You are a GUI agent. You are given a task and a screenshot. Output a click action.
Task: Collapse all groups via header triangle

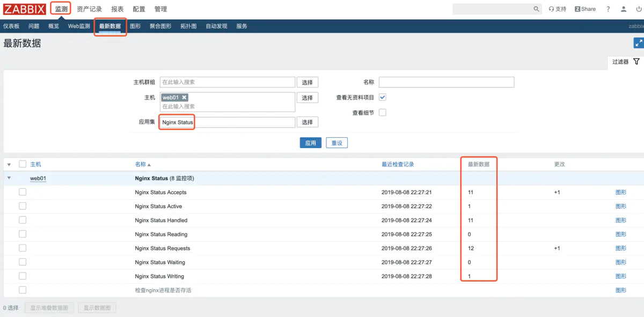point(9,164)
